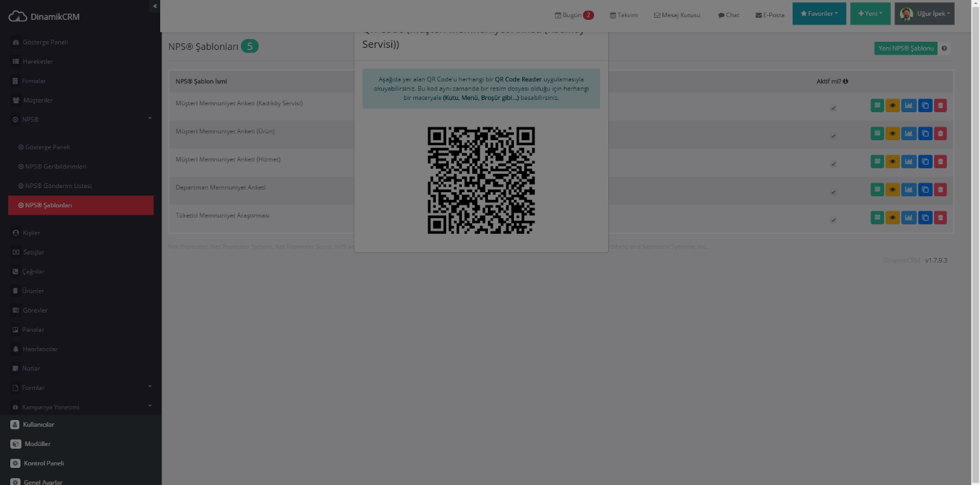Click the help question mark icon
The image size is (980, 485).
click(944, 49)
